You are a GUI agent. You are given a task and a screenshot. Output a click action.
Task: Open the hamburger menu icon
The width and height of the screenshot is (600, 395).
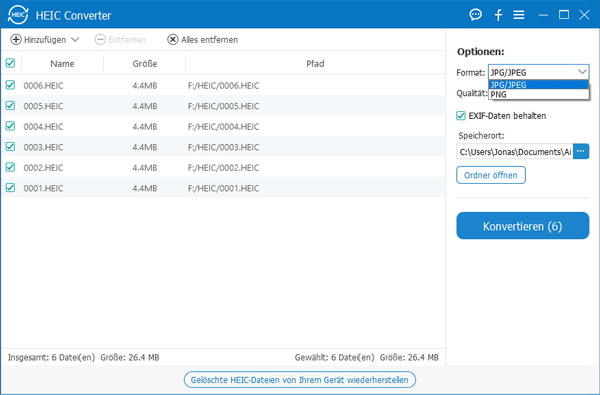[x=519, y=15]
